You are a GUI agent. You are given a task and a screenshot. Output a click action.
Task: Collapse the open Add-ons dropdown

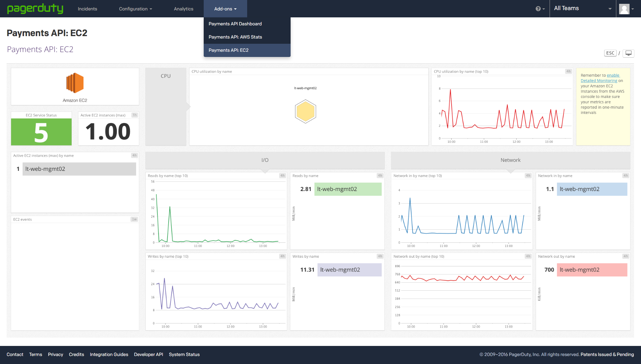(225, 9)
